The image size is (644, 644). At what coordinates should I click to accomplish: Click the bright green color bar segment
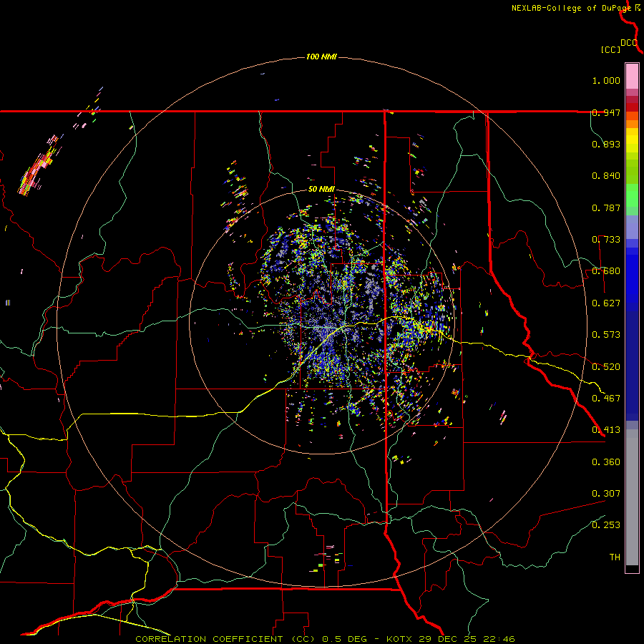click(632, 195)
